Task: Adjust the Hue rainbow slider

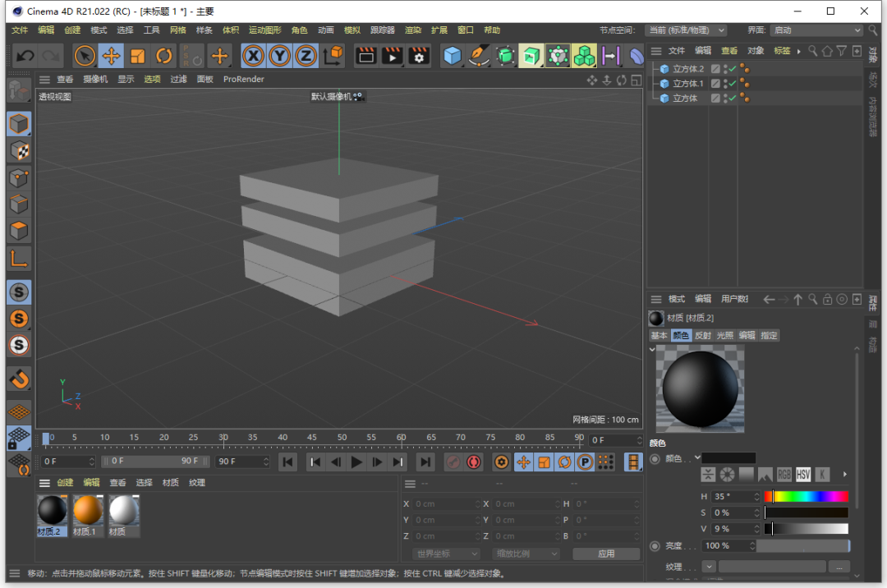Action: 807,497
